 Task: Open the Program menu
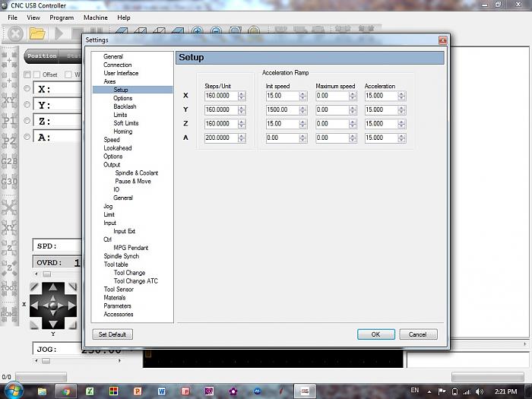[x=62, y=17]
